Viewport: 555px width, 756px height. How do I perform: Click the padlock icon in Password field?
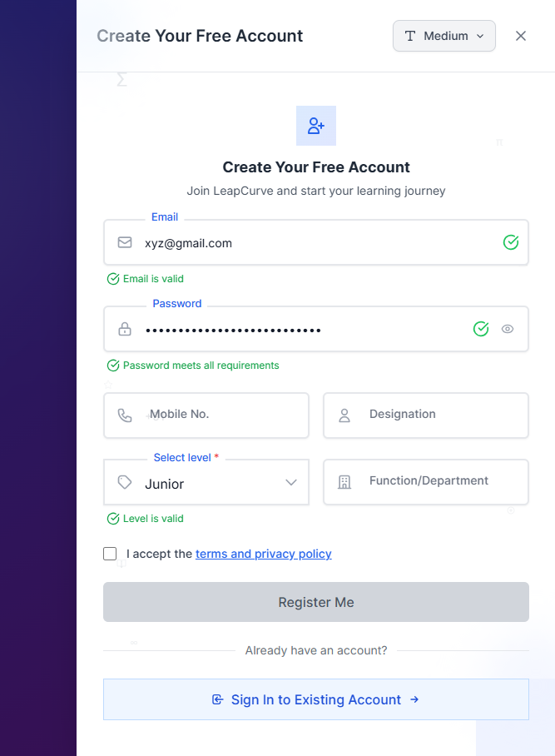tap(125, 330)
